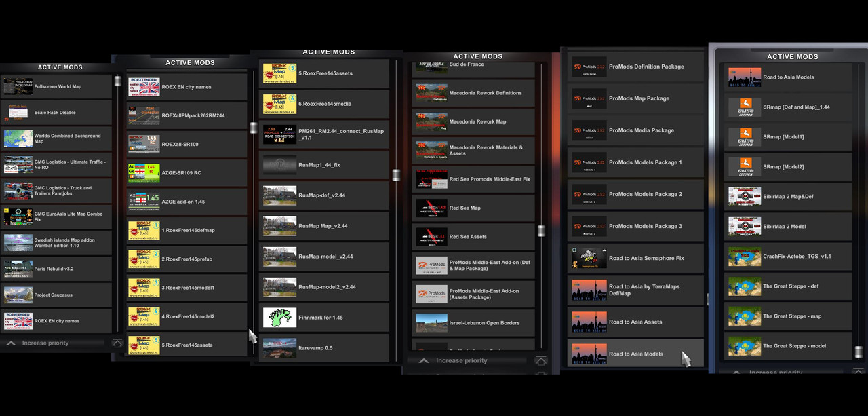Select the ROEXall-SR109 mod thumbnail

(144, 144)
